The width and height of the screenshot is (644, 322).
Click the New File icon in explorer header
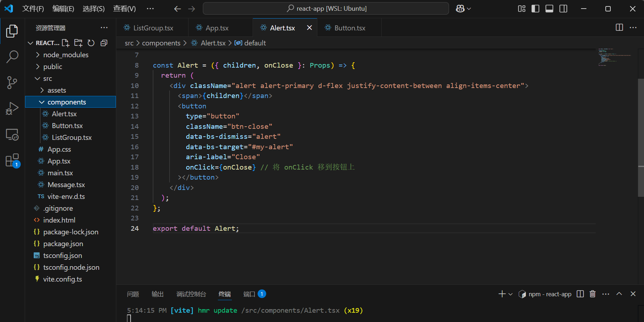point(65,43)
